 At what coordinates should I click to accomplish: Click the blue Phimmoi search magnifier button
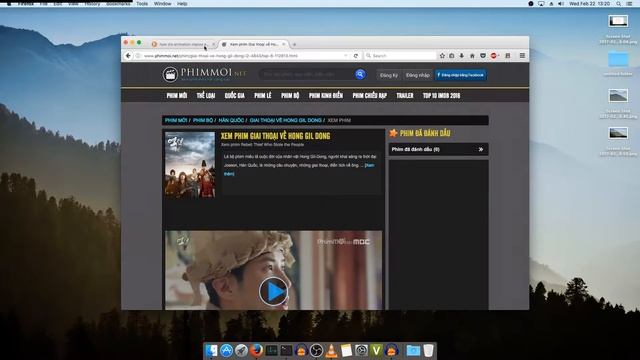coord(360,74)
